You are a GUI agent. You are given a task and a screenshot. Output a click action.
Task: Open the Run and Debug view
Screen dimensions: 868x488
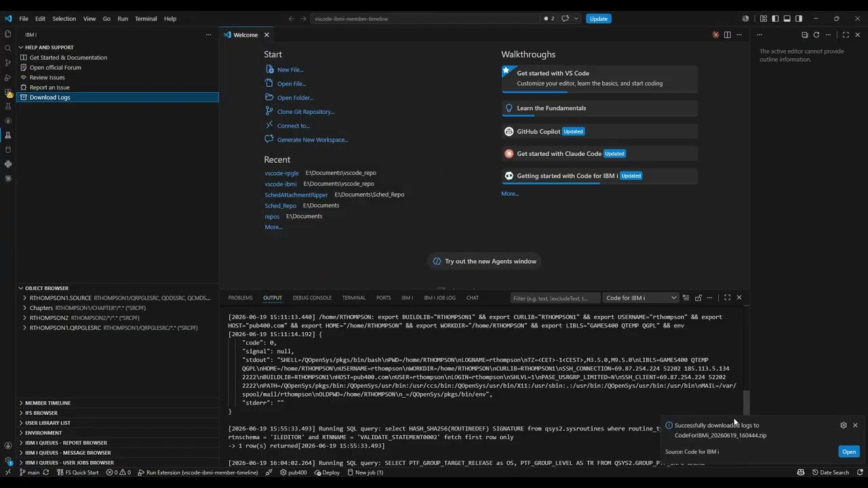(8, 77)
